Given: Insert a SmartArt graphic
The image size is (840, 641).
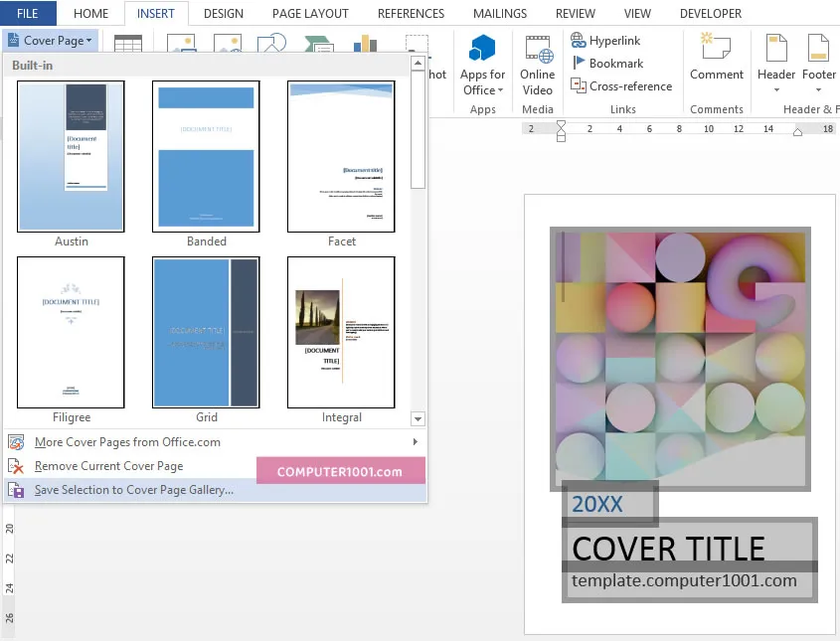Looking at the screenshot, I should pos(318,45).
